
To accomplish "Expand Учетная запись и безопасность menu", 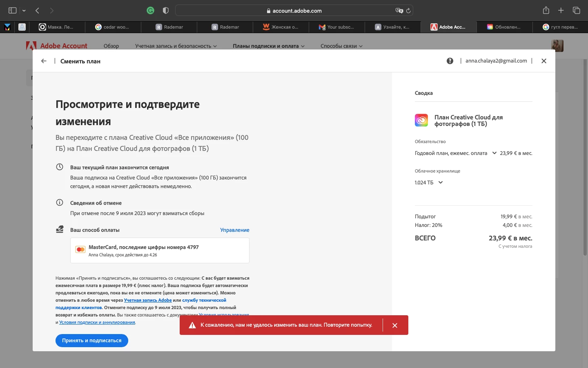I will click(176, 46).
